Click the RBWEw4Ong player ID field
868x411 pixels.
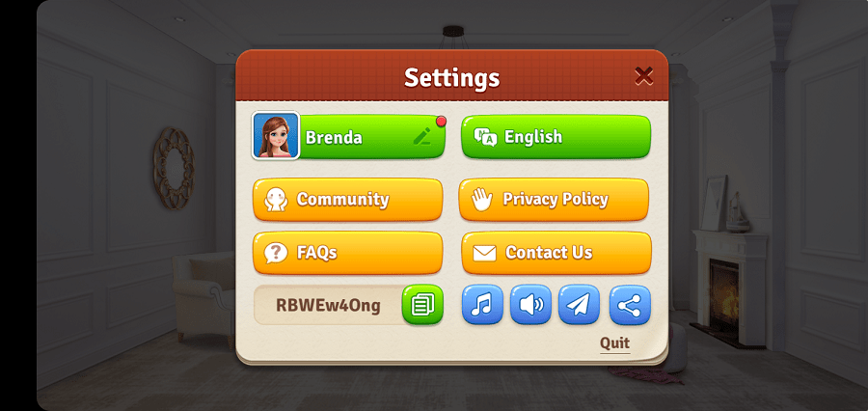coord(328,306)
